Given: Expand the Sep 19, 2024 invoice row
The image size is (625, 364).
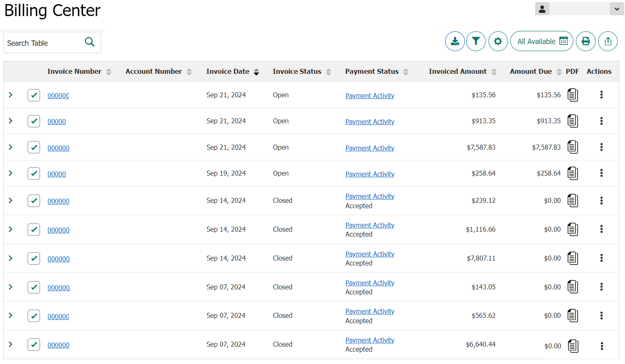Looking at the screenshot, I should (10, 173).
